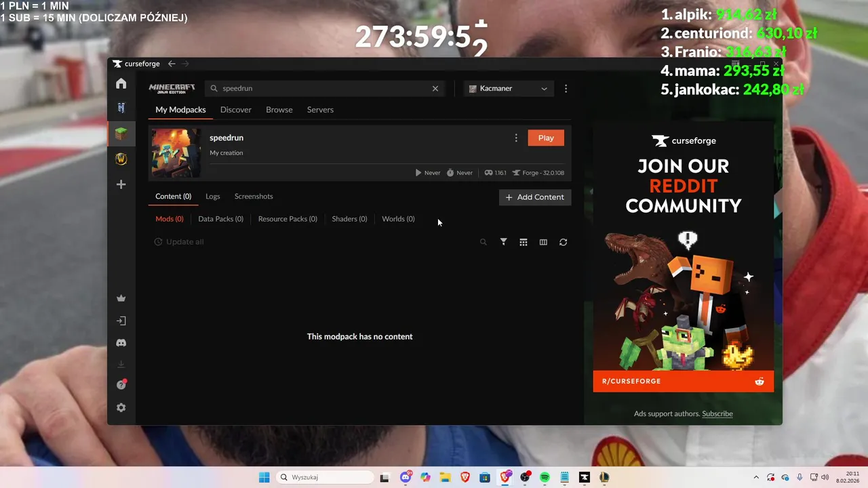Click the columns layout icon
The height and width of the screenshot is (488, 868).
(543, 242)
